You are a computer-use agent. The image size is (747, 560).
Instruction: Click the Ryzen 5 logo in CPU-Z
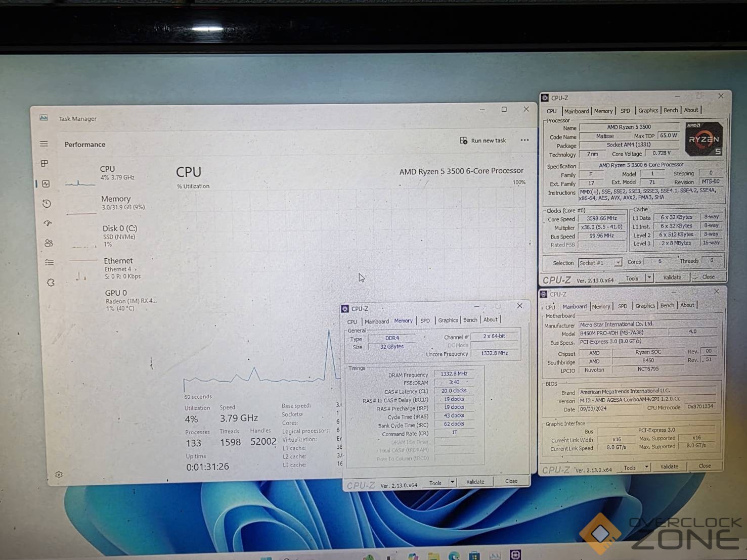tap(704, 138)
